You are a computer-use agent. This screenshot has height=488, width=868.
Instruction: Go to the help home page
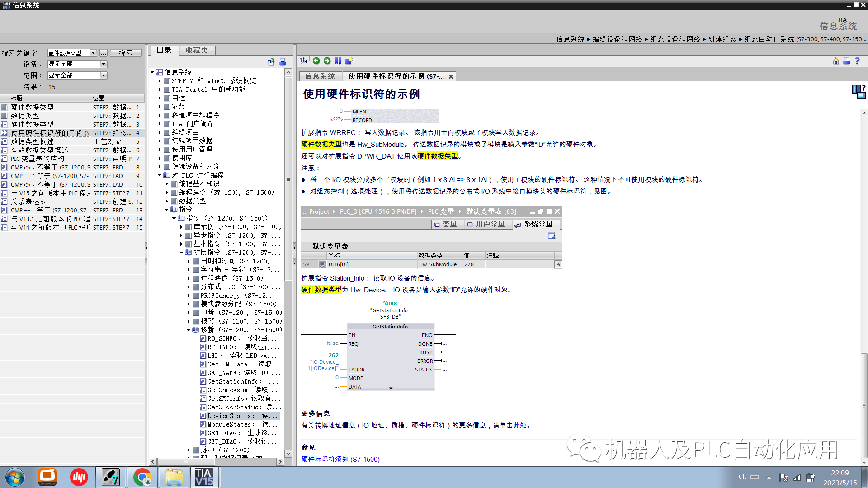point(835,61)
